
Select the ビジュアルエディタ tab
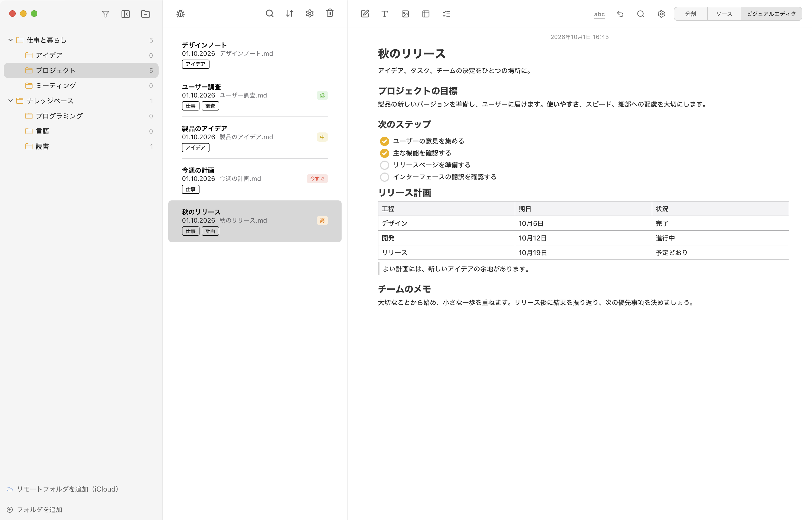click(771, 14)
